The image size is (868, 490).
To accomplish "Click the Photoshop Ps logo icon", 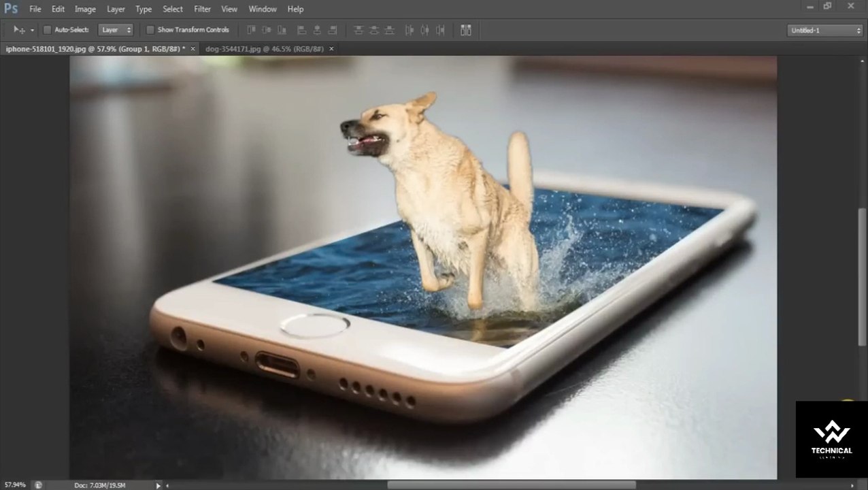I will tap(11, 9).
